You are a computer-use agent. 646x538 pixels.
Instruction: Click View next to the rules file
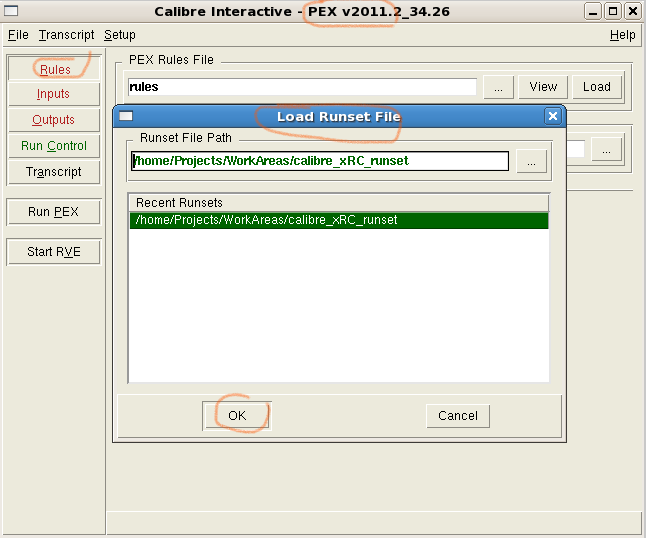click(543, 87)
